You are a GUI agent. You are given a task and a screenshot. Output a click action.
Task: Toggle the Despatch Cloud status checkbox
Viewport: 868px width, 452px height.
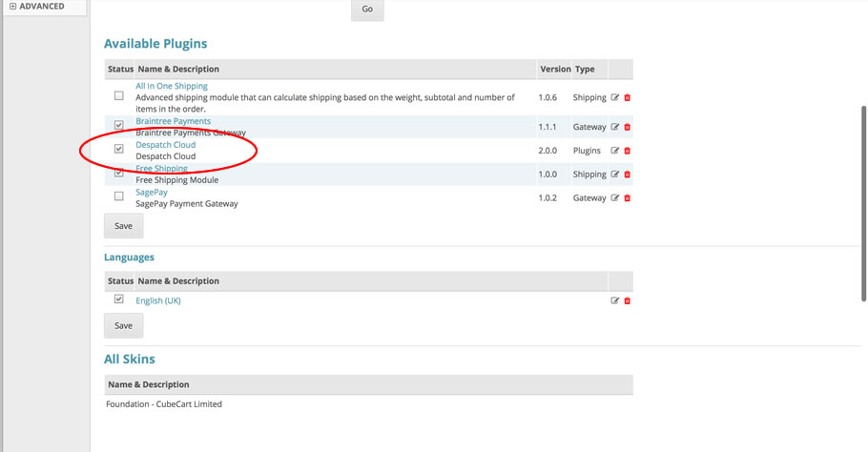(119, 149)
